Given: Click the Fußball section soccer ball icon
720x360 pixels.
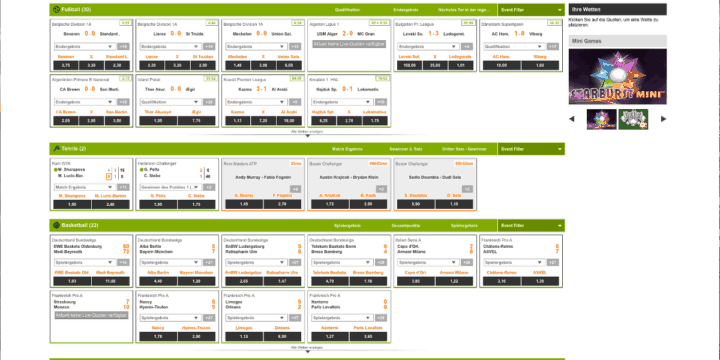Looking at the screenshot, I should point(56,9).
